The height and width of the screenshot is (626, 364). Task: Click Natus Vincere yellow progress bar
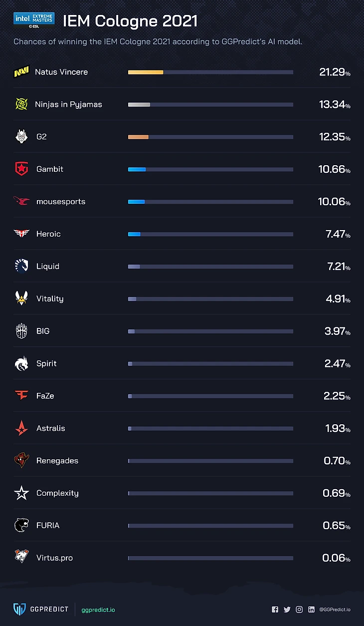tap(146, 72)
